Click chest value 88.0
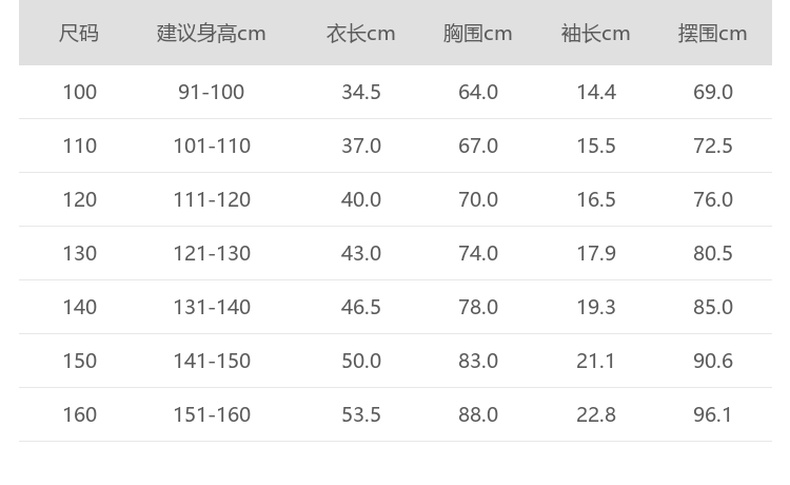790x485 pixels. (478, 414)
